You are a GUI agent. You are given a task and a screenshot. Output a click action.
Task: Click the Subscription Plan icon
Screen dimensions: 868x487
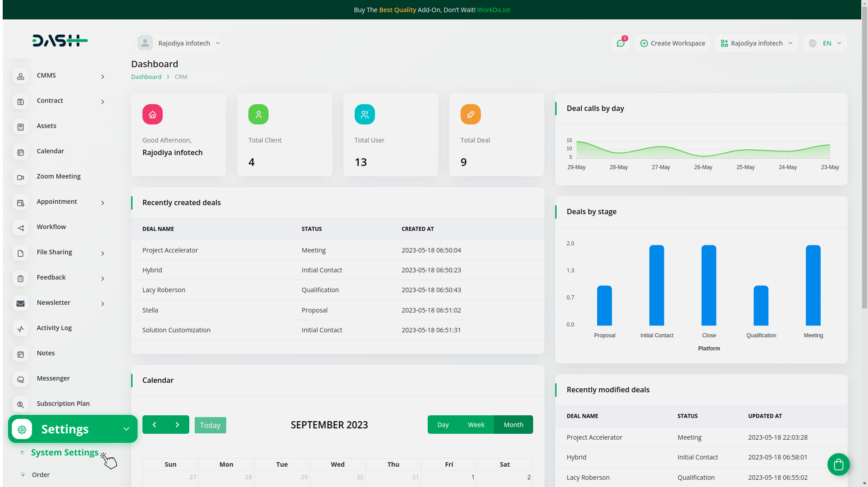pos(21,405)
